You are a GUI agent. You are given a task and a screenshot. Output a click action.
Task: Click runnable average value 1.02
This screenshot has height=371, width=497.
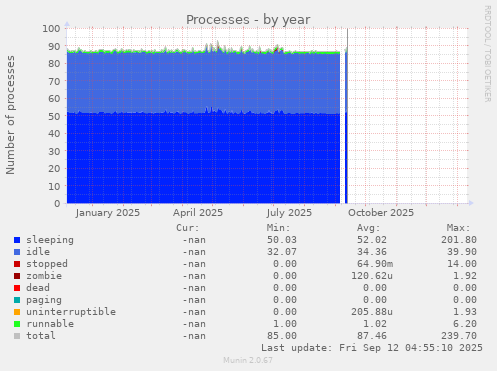[375, 324]
